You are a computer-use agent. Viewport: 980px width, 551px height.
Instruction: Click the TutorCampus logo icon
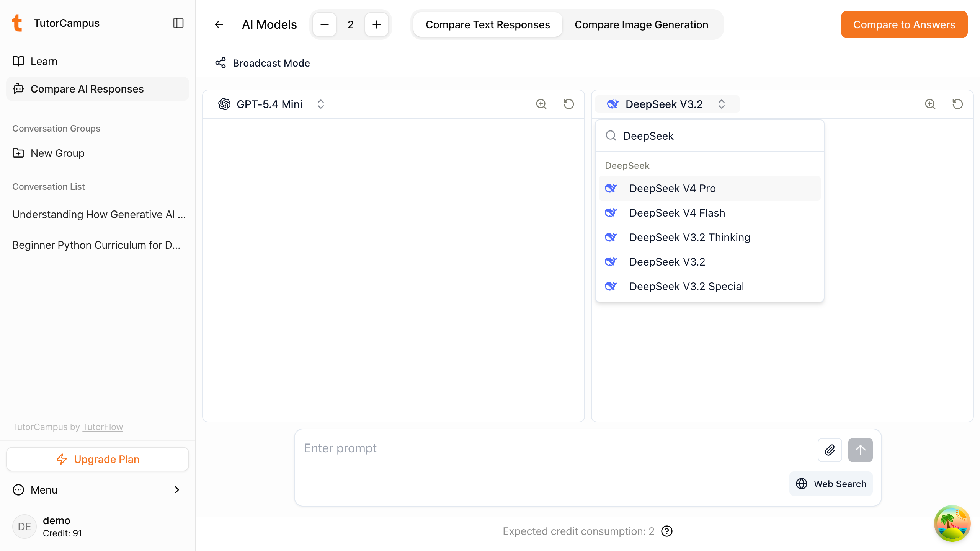(17, 23)
